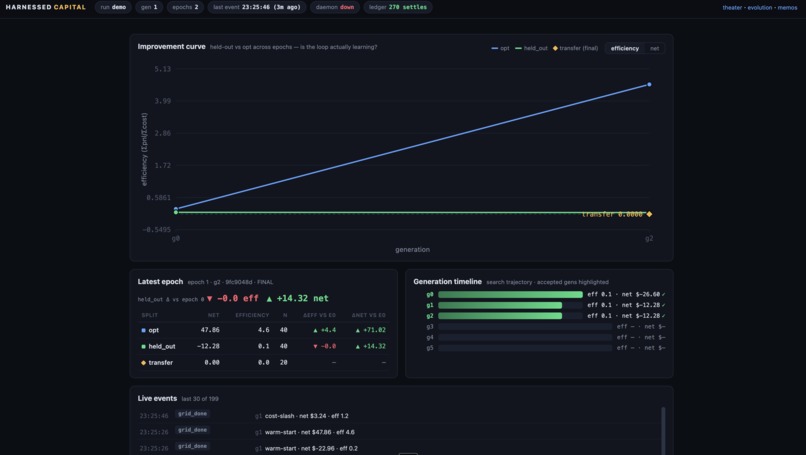The height and width of the screenshot is (455, 806).
Task: Click grid_done badge at 23:25:46
Action: 192,414
